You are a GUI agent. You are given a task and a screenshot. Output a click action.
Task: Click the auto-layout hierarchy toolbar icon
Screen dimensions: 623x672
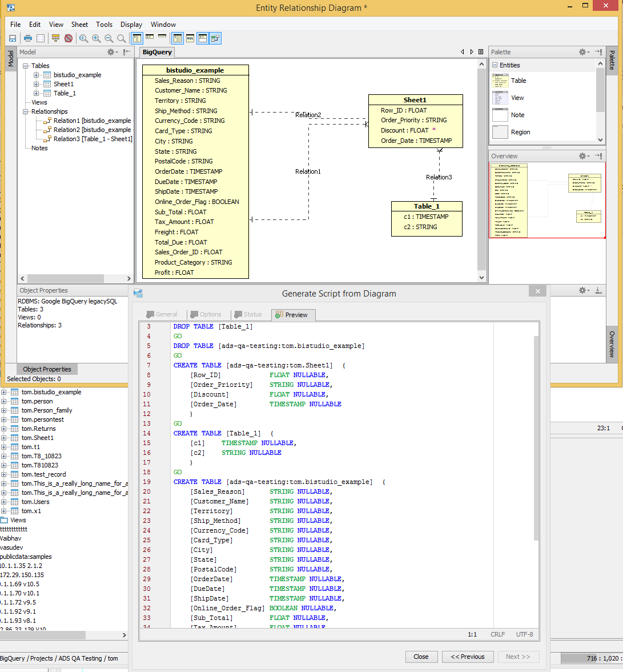(x=55, y=38)
